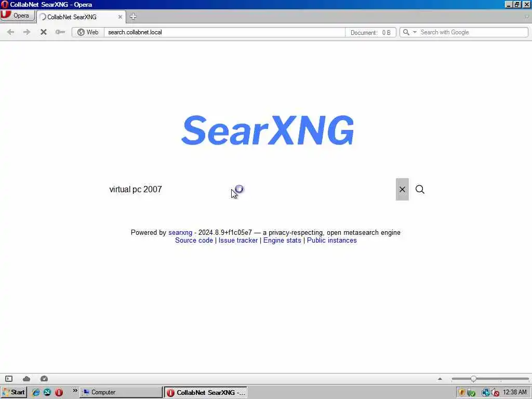Clear the SearXNG search query

click(x=402, y=189)
